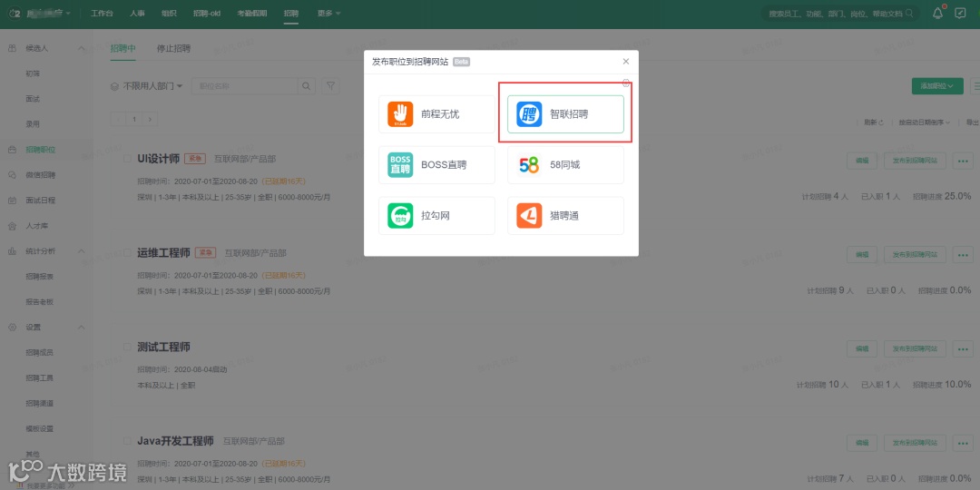Open the 按启动日期倒序 sort dropdown

click(x=925, y=122)
